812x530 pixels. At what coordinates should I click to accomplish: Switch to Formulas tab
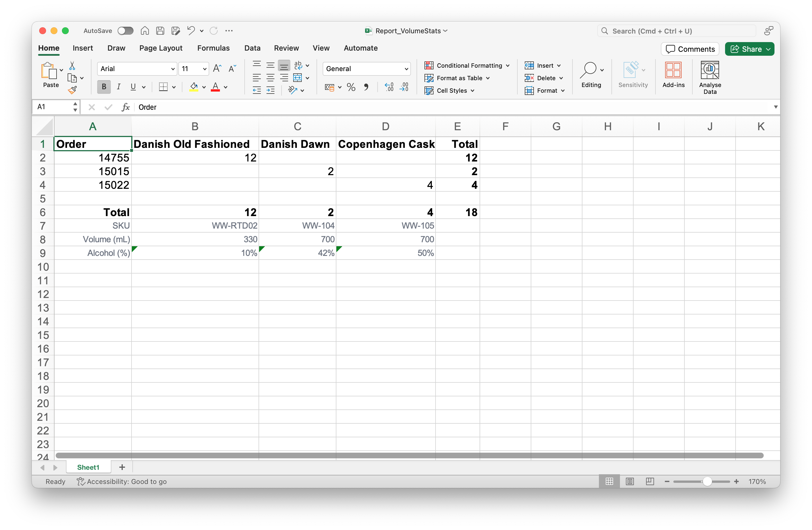pos(213,48)
